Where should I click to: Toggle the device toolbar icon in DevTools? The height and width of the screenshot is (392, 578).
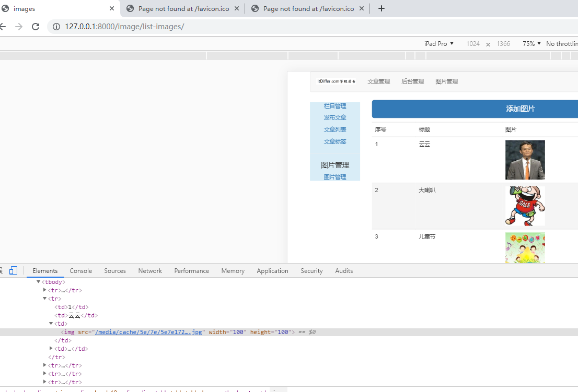[x=13, y=270]
